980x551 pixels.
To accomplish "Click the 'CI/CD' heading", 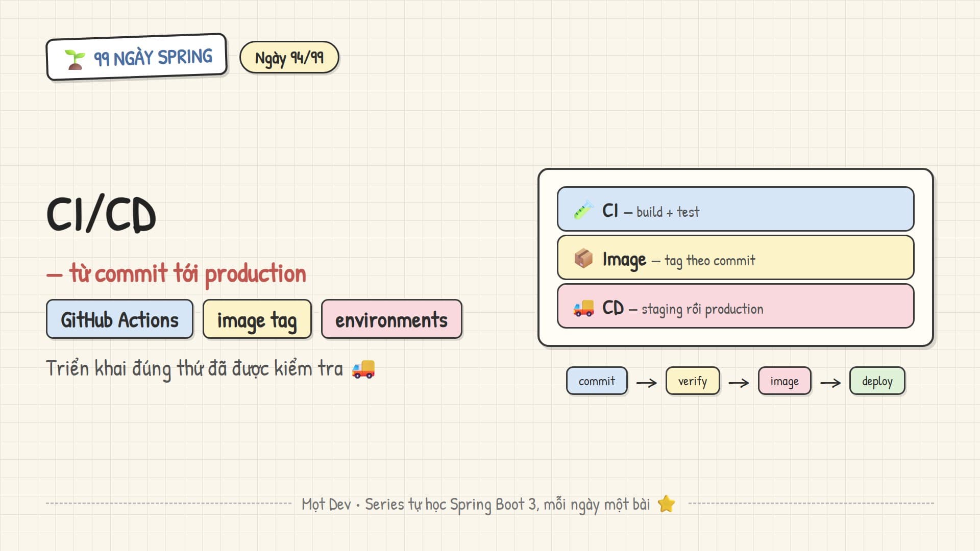I will [x=101, y=214].
